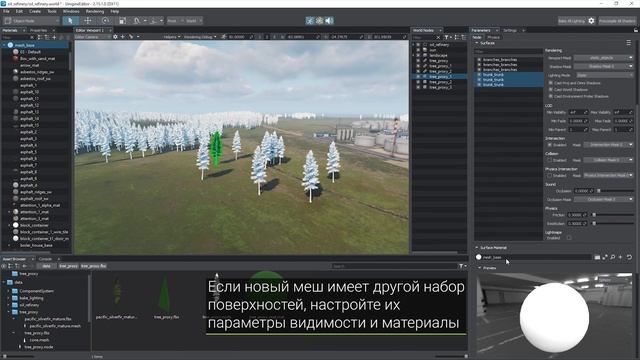This screenshot has width=640, height=360.
Task: Click the lock icon on Parameters panel
Action: 636,30
